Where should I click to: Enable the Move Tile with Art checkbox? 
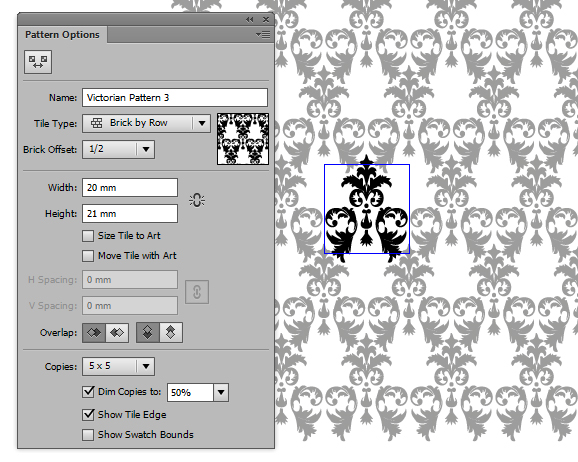88,256
